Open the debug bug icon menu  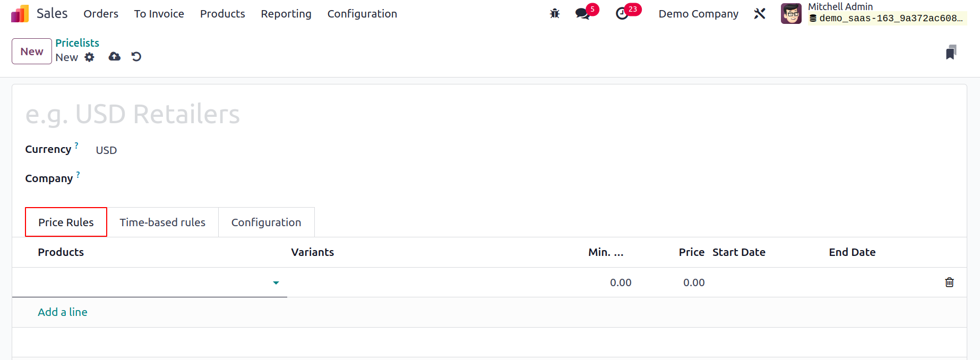pos(555,14)
